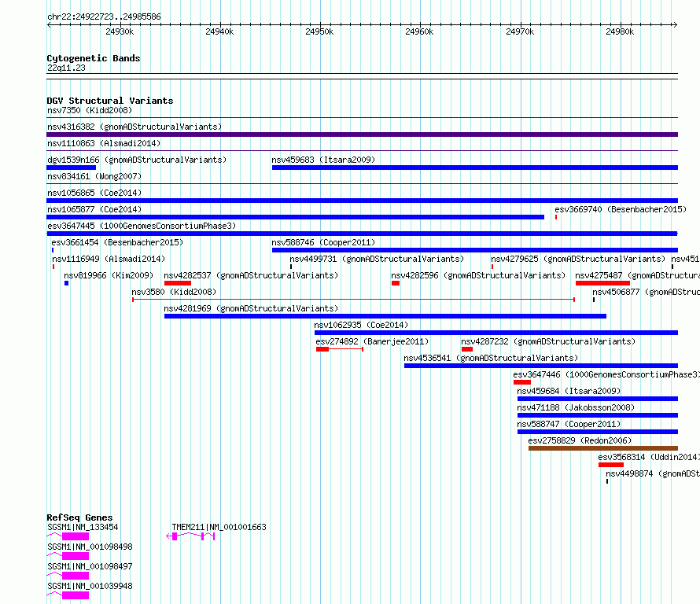The image size is (700, 604).
Task: Click the SGSM1|NM_001098498 gene label
Action: 90,547
